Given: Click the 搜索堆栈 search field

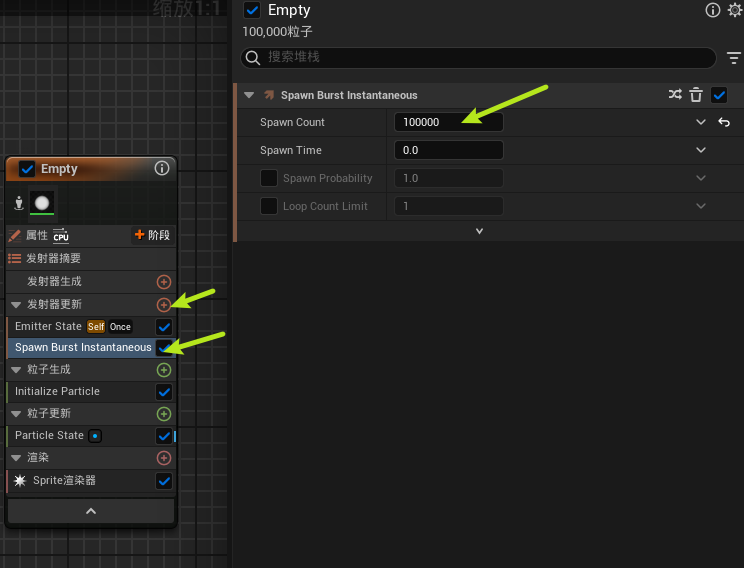Looking at the screenshot, I should [478, 58].
